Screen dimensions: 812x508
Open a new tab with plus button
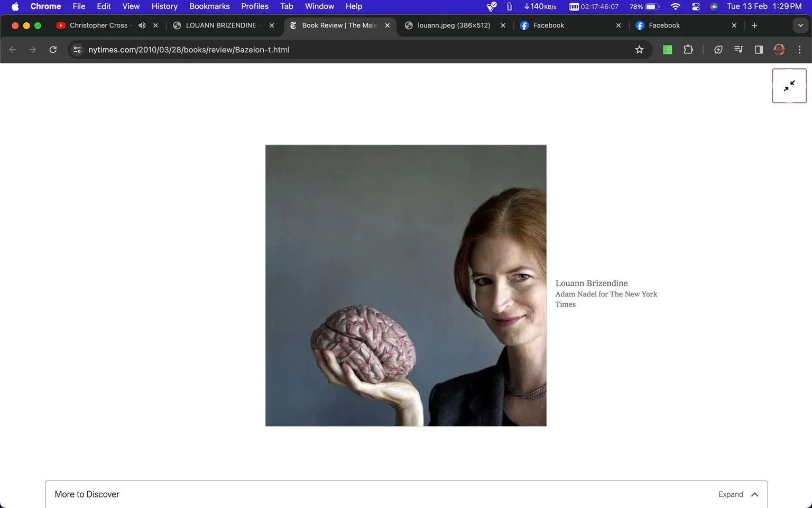(x=754, y=25)
